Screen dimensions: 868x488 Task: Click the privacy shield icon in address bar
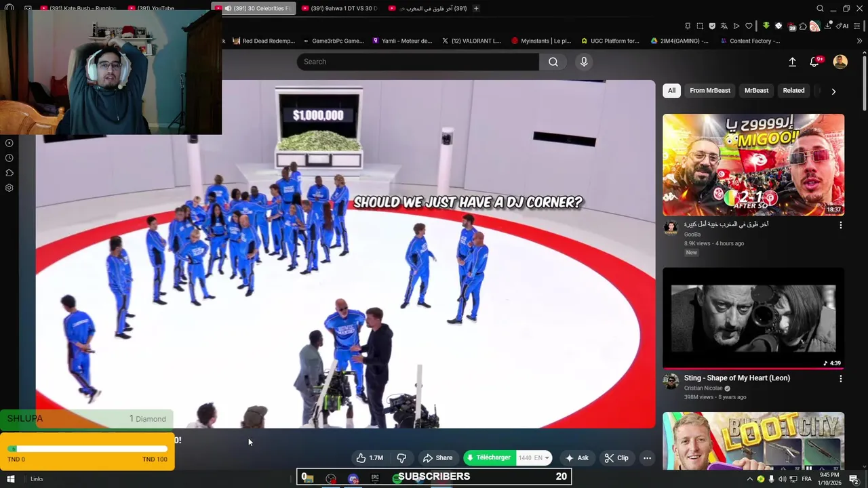pos(712,26)
